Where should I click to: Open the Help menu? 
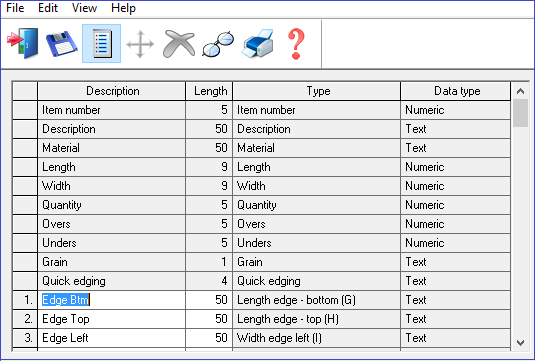click(x=123, y=8)
